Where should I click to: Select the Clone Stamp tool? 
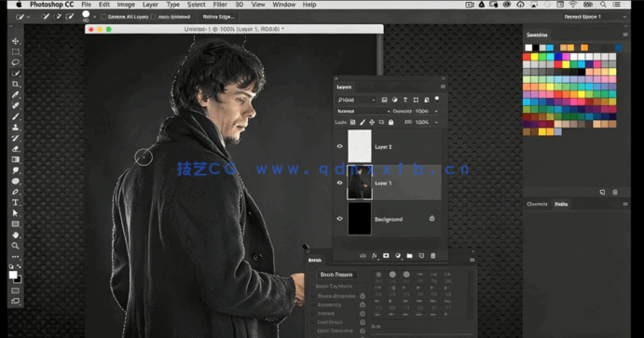coord(15,128)
